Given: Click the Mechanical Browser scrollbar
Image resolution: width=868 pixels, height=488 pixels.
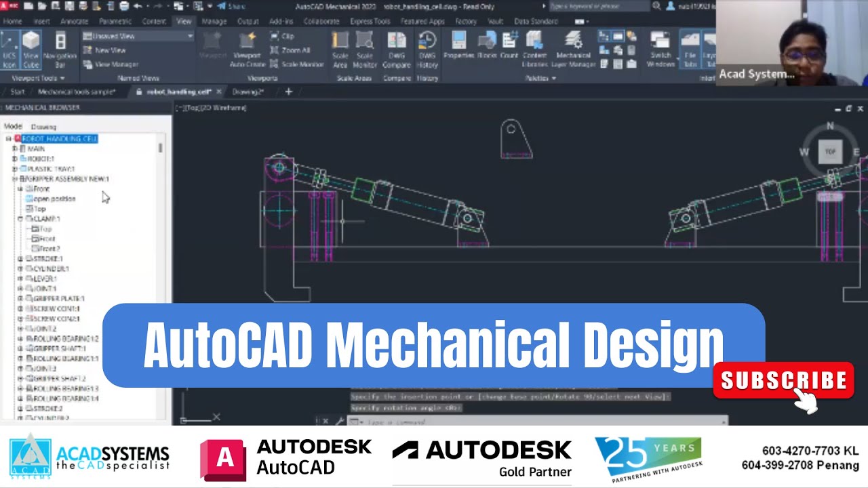Looking at the screenshot, I should (161, 147).
